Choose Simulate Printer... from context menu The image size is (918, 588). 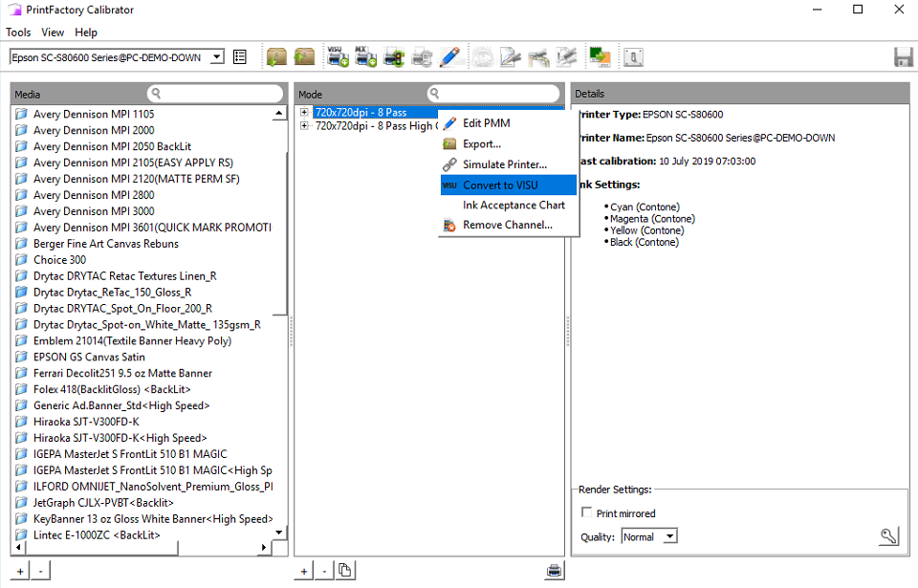click(509, 164)
